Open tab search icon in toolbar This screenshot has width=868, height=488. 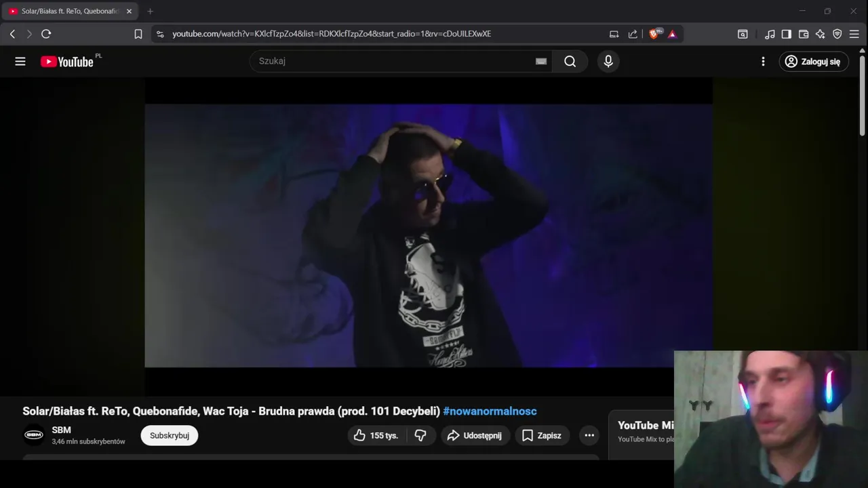tap(743, 34)
